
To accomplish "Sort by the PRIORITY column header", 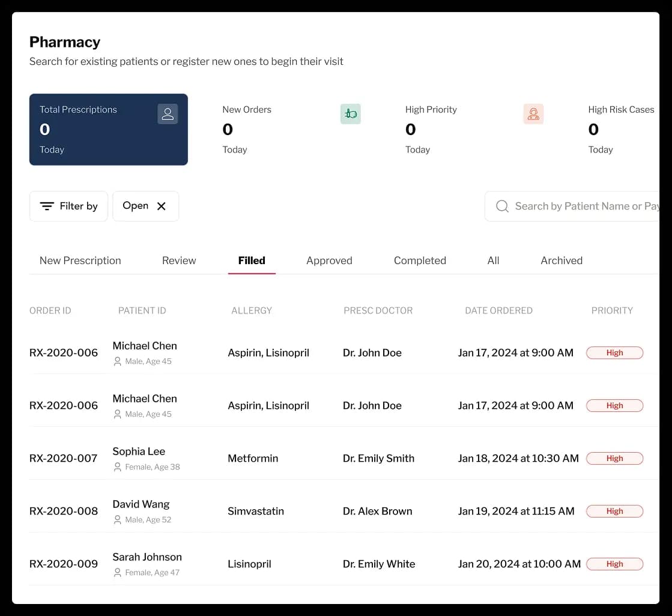I will [x=612, y=310].
